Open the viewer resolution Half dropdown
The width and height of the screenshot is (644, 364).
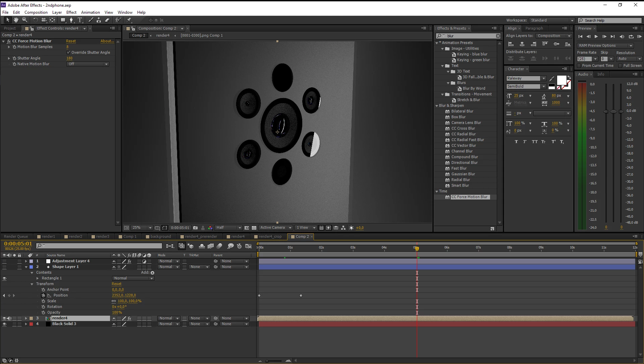coord(228,228)
